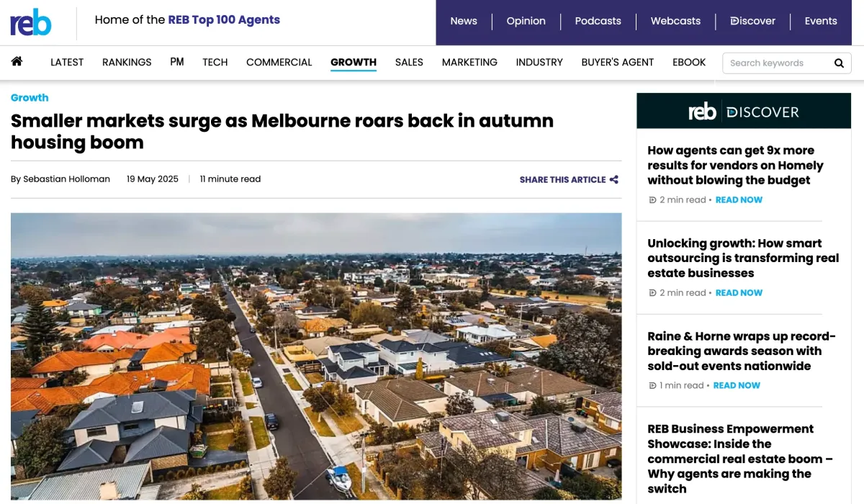Click READ NOW under smart outsourcing article
The height and width of the screenshot is (504, 864).
click(739, 293)
